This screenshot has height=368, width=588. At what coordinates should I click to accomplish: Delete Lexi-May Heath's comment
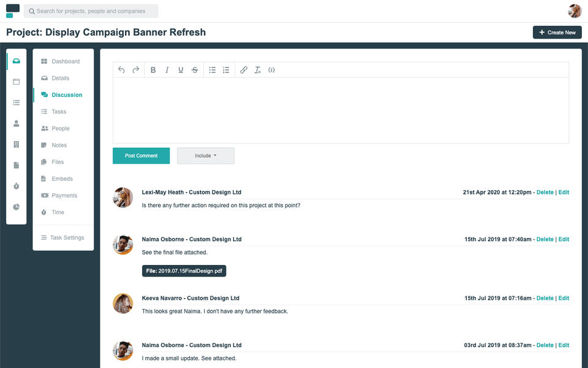pos(545,192)
